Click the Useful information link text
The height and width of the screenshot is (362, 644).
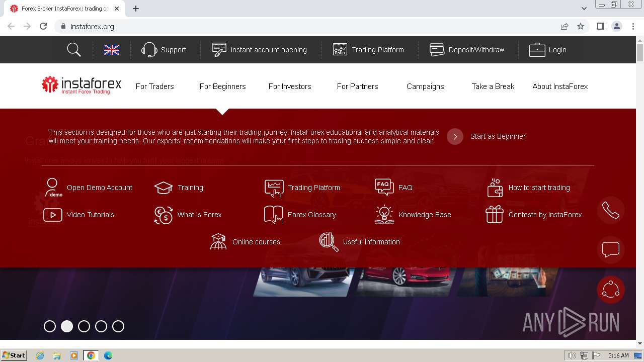371,242
